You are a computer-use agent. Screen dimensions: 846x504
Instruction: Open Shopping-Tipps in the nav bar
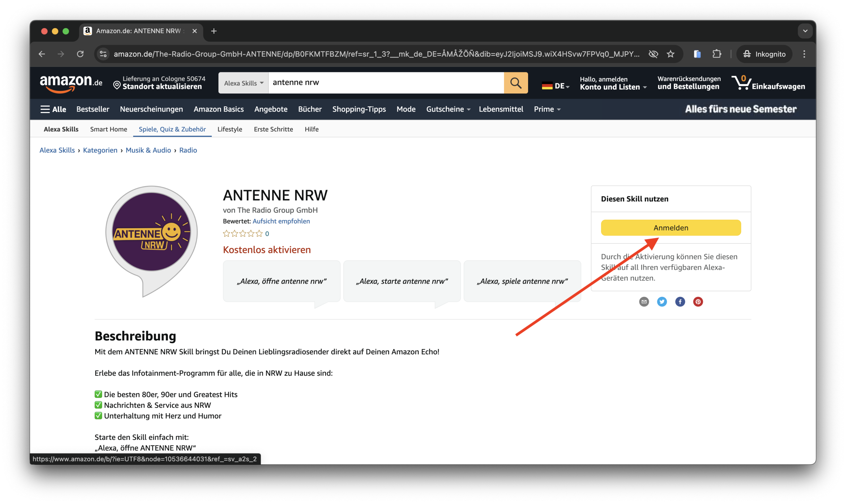[359, 109]
